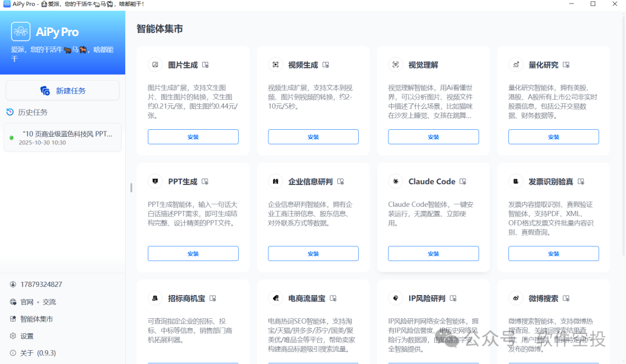Open the 智能体集市 sidebar entry

33,319
